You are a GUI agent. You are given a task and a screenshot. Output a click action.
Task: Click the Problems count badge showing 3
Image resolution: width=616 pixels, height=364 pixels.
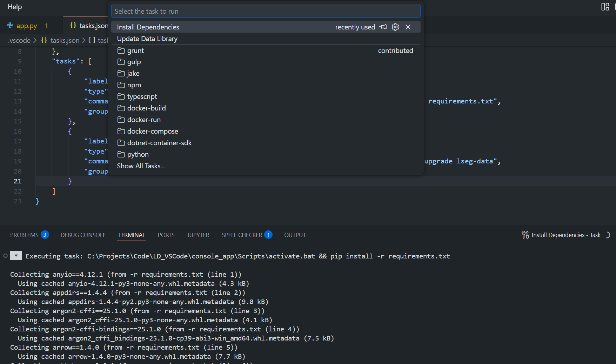point(45,235)
